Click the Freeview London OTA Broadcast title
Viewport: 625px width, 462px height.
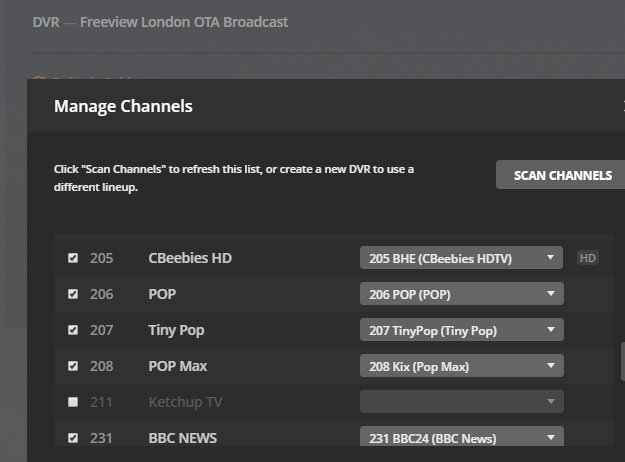(184, 22)
